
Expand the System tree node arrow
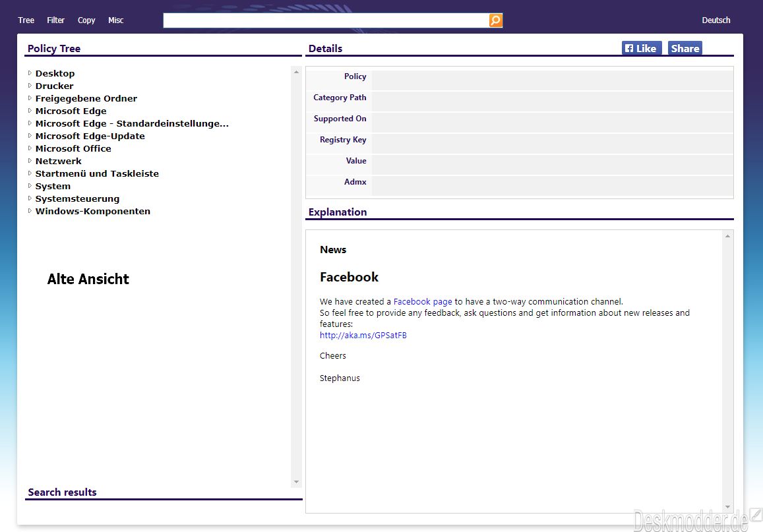30,186
